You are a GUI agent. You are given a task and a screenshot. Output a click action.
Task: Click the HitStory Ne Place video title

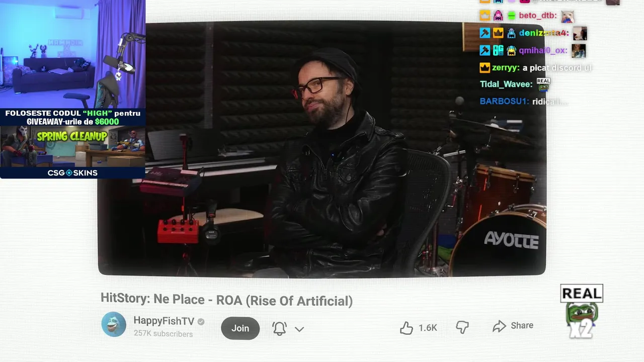tap(226, 300)
